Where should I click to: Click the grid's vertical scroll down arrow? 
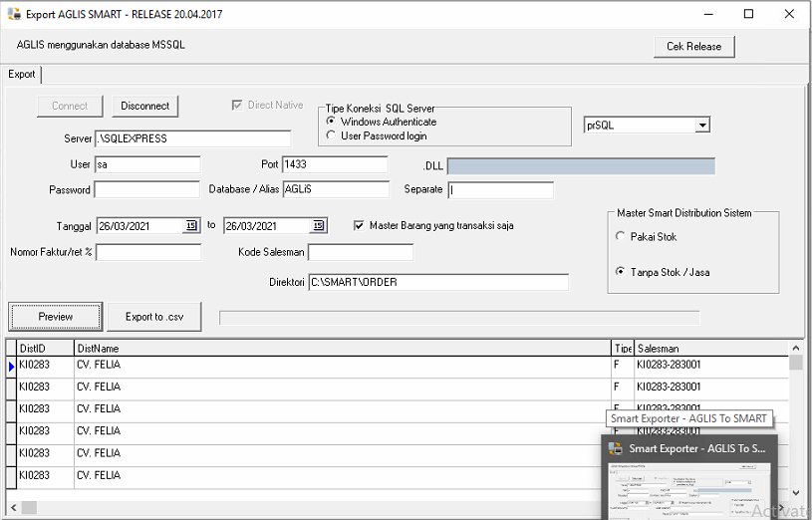pyautogui.click(x=796, y=493)
